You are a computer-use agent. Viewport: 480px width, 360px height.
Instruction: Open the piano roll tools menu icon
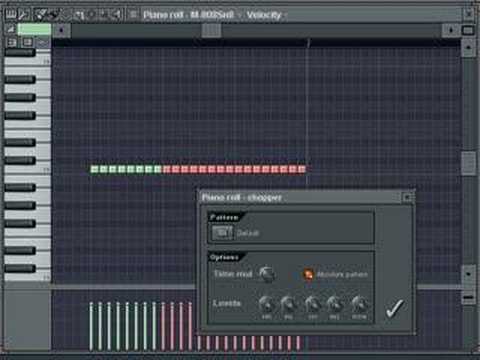click(23, 14)
